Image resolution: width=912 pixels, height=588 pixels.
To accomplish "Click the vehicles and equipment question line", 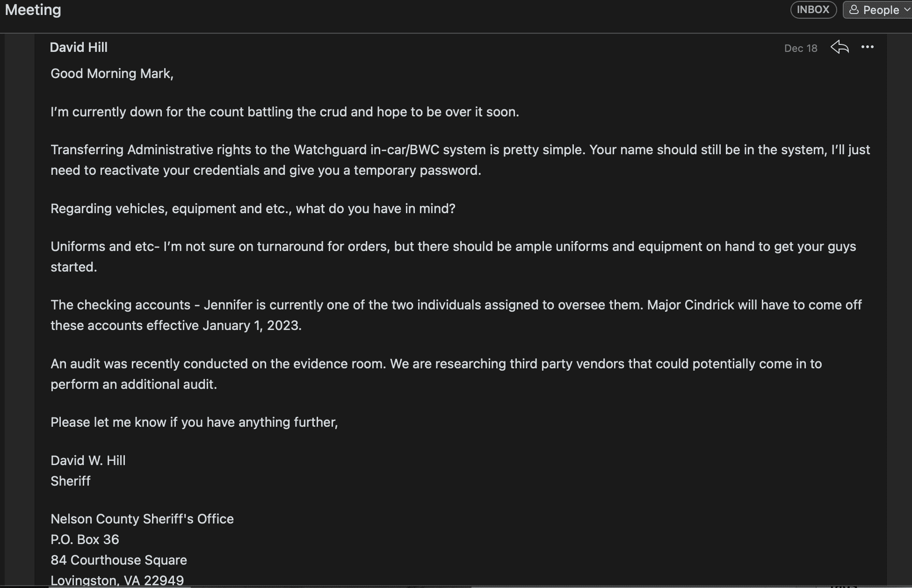I will [x=253, y=208].
